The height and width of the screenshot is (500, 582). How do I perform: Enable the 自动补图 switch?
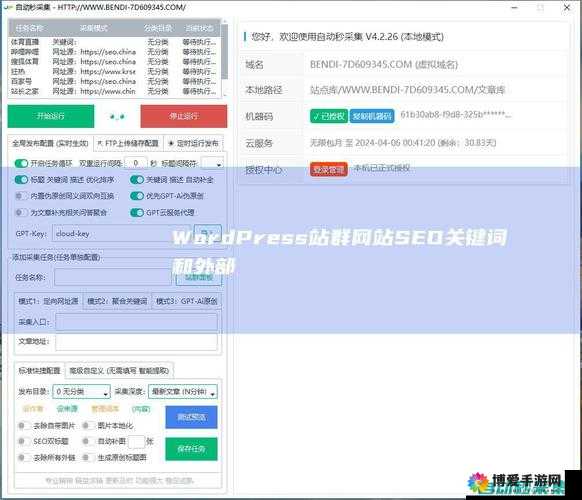tap(88, 441)
